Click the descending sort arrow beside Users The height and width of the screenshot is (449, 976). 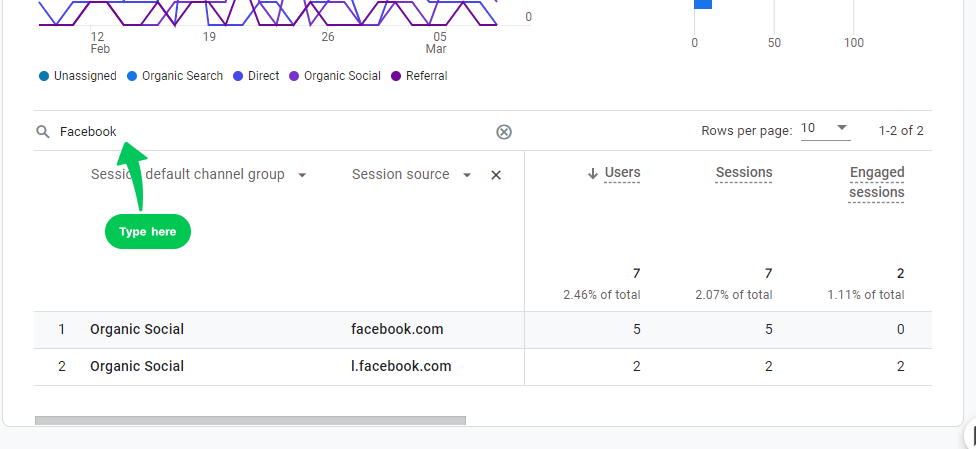[593, 174]
